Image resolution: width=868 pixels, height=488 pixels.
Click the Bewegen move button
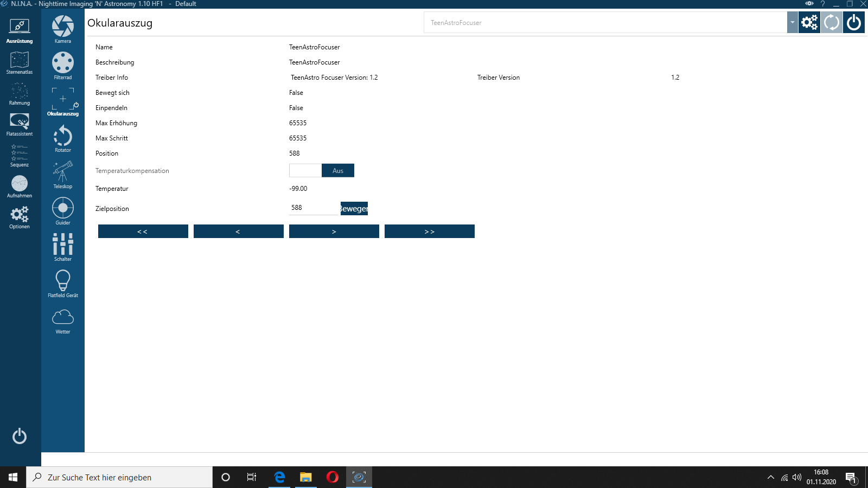[x=354, y=209]
